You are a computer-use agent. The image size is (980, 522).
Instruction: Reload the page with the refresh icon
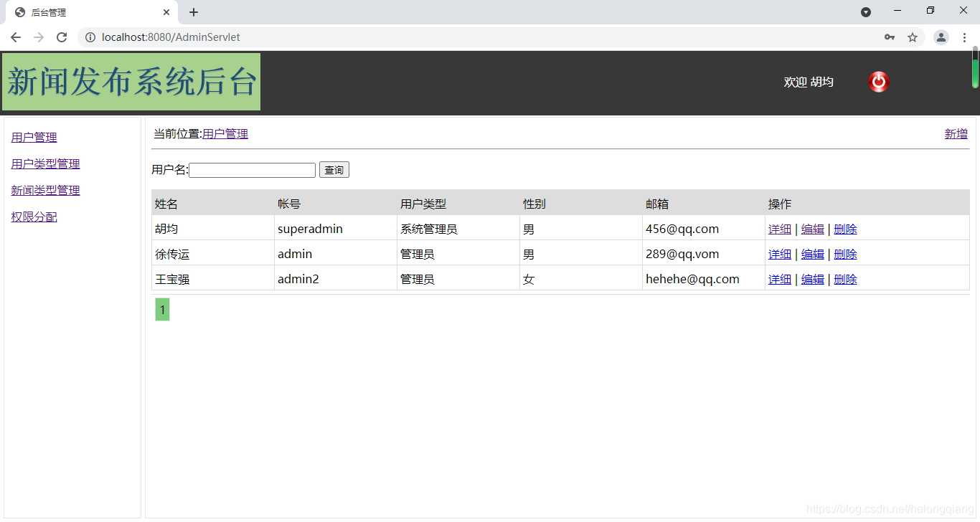point(62,37)
